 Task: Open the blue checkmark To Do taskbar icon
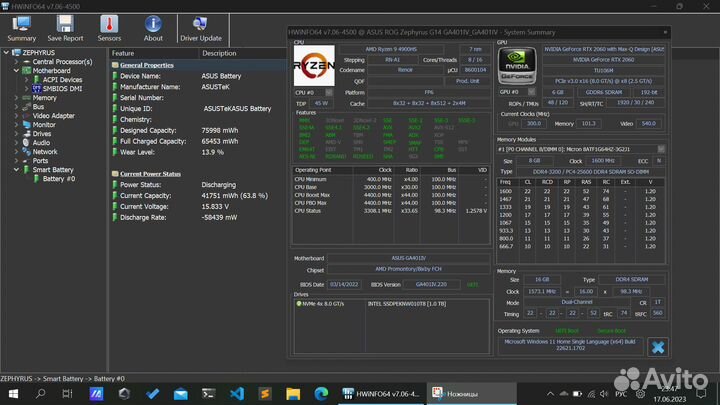[x=152, y=394]
